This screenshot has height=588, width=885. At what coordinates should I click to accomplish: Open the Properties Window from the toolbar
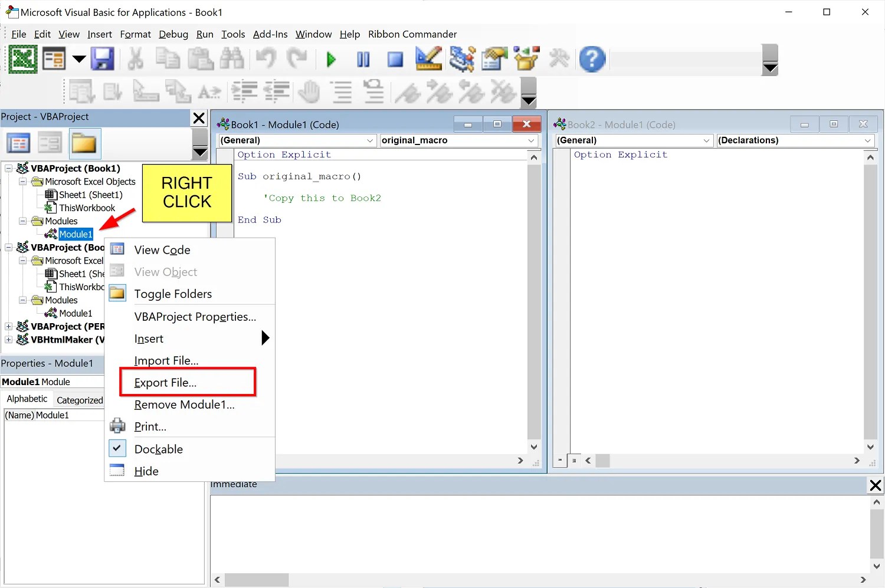pyautogui.click(x=494, y=59)
